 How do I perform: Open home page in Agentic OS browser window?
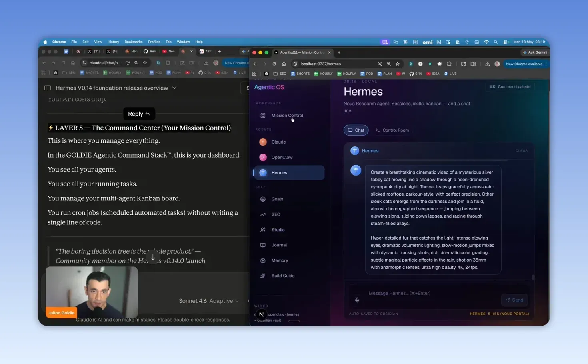pyautogui.click(x=284, y=64)
